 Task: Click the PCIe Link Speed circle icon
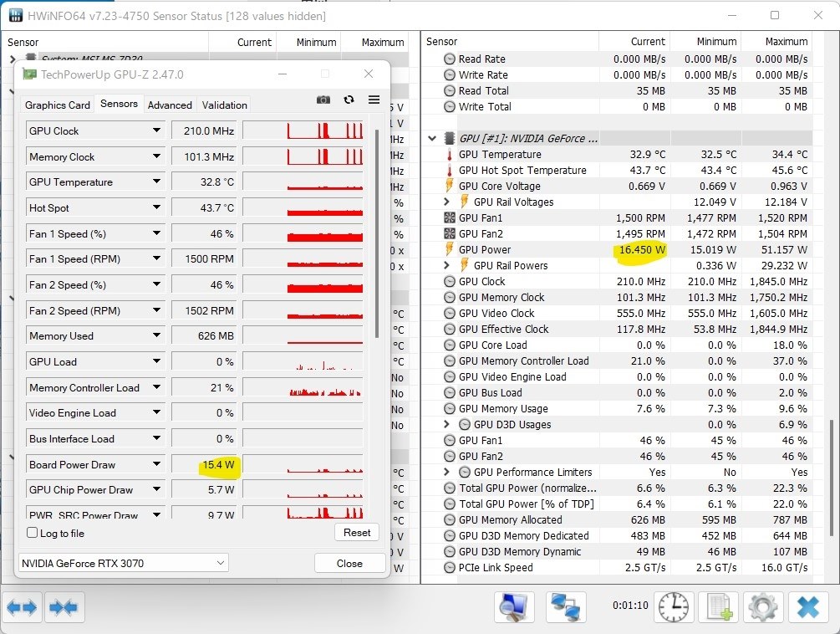coord(450,568)
